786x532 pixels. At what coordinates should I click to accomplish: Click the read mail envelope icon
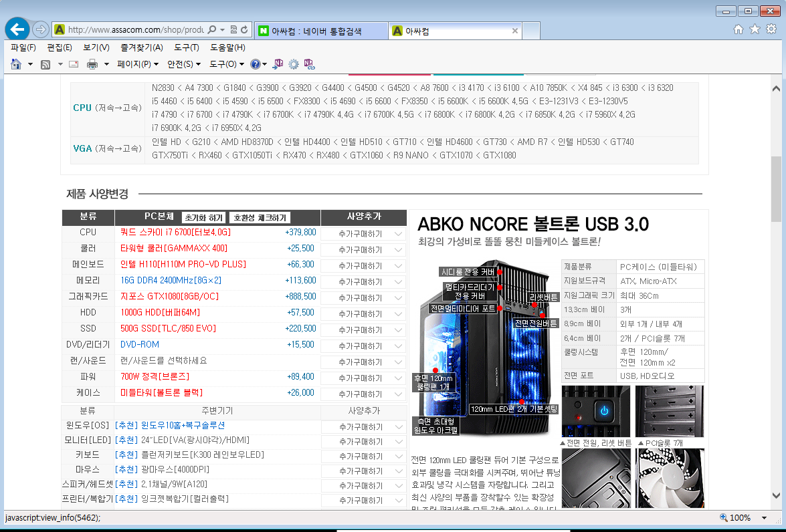pyautogui.click(x=74, y=64)
